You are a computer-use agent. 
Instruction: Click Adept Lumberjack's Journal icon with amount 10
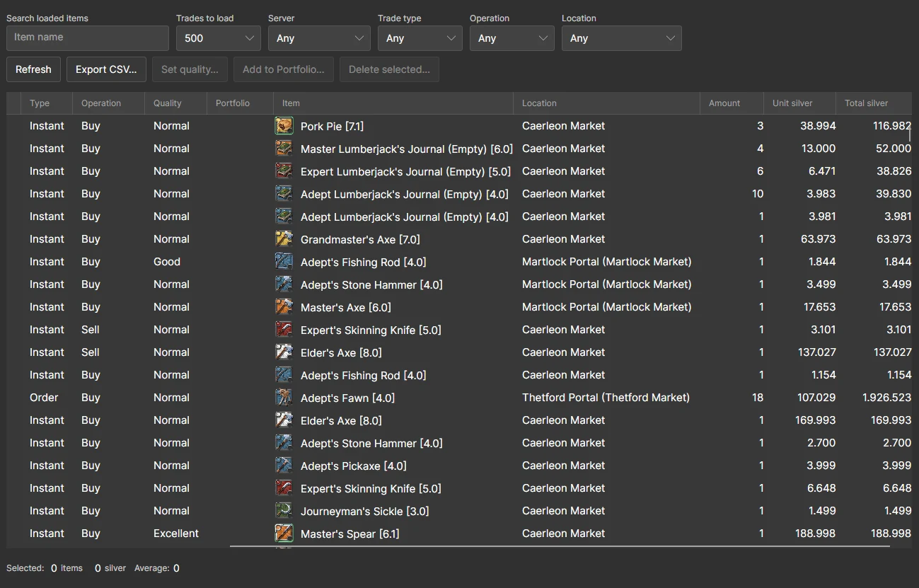click(x=284, y=194)
